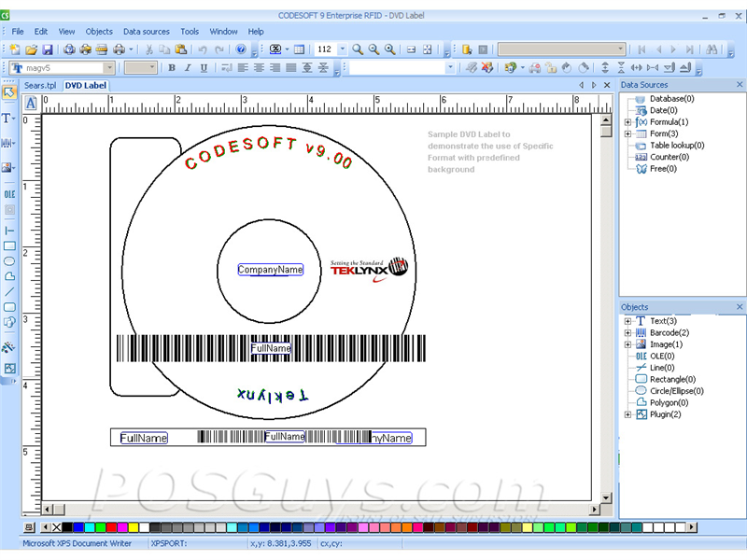The height and width of the screenshot is (560, 747).
Task: Expand the Text(3) objects node
Action: tap(627, 321)
